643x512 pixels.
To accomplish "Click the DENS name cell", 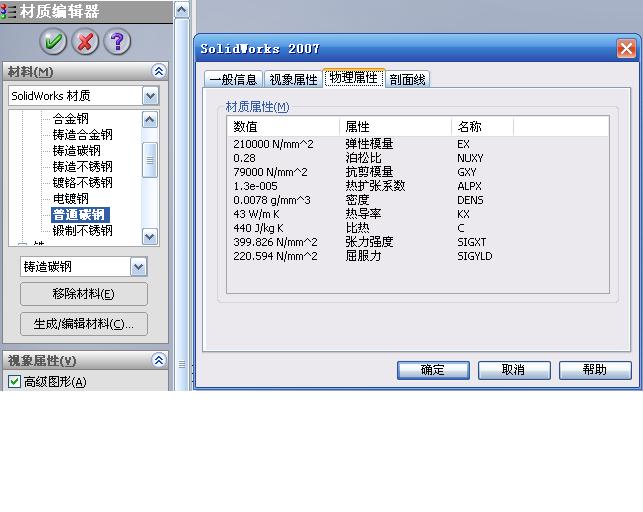I will coord(470,200).
